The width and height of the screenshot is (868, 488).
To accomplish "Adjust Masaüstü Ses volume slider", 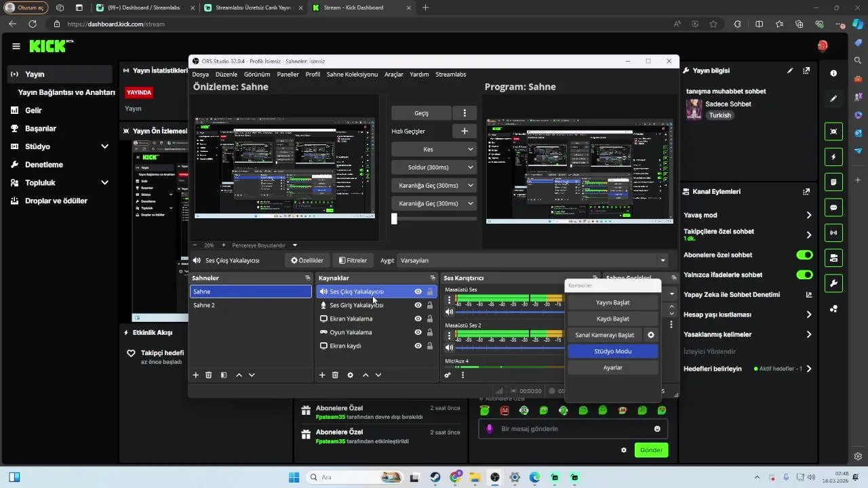I will pyautogui.click(x=510, y=312).
